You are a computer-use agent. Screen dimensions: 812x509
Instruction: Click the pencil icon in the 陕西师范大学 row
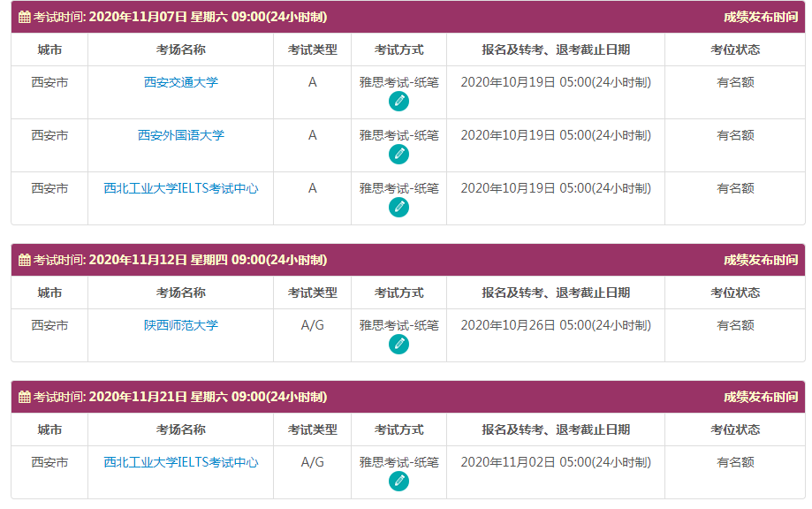coord(398,345)
